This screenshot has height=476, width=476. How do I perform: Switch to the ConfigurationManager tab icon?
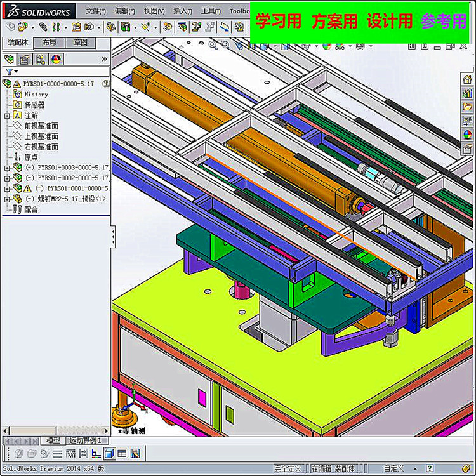(40, 59)
